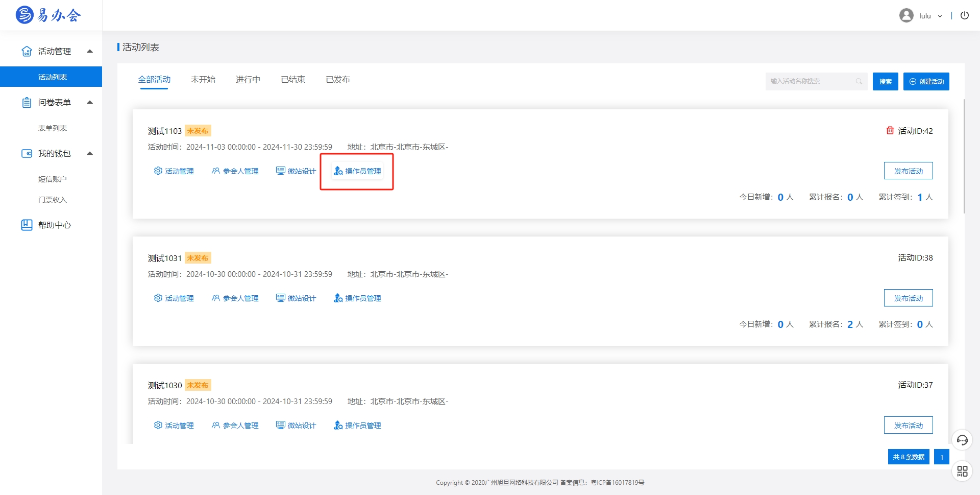Click the lulu user avatar icon
This screenshot has height=495, width=980.
[906, 15]
